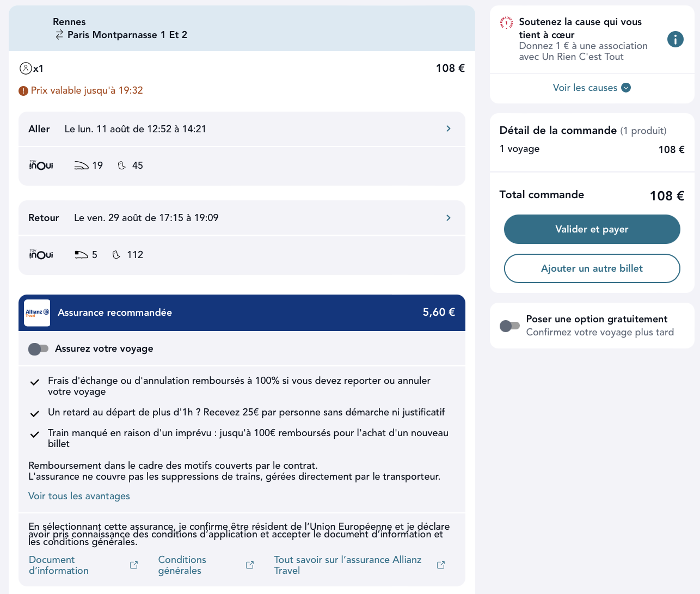The height and width of the screenshot is (594, 700).
Task: Open Retour trip details chevron
Action: tap(449, 218)
